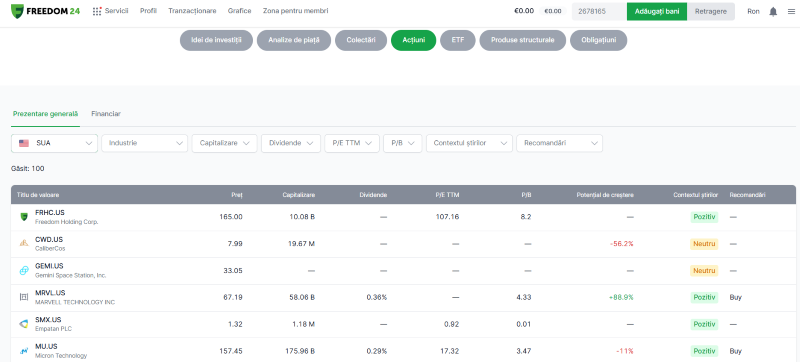Click the Ron user name
This screenshot has height=362, width=800.
point(753,11)
